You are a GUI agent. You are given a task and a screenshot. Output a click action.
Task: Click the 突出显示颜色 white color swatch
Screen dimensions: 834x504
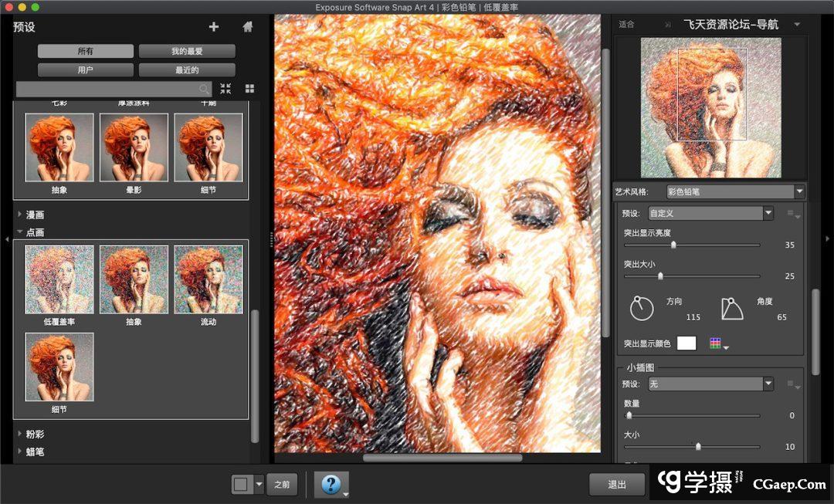[x=687, y=343]
